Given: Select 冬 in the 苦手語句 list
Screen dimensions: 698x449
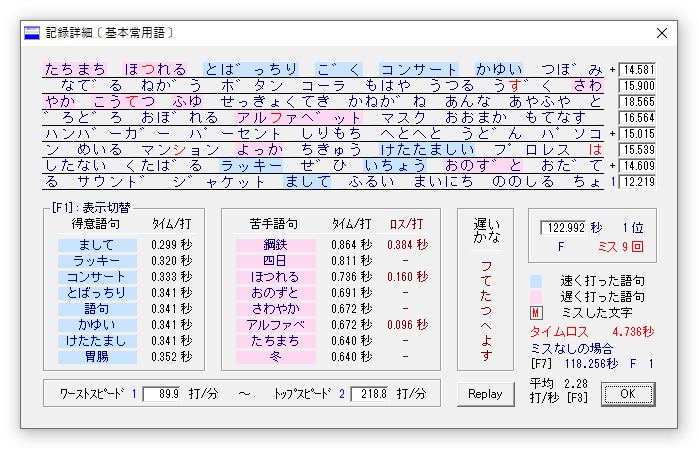Looking at the screenshot, I should point(276,357).
